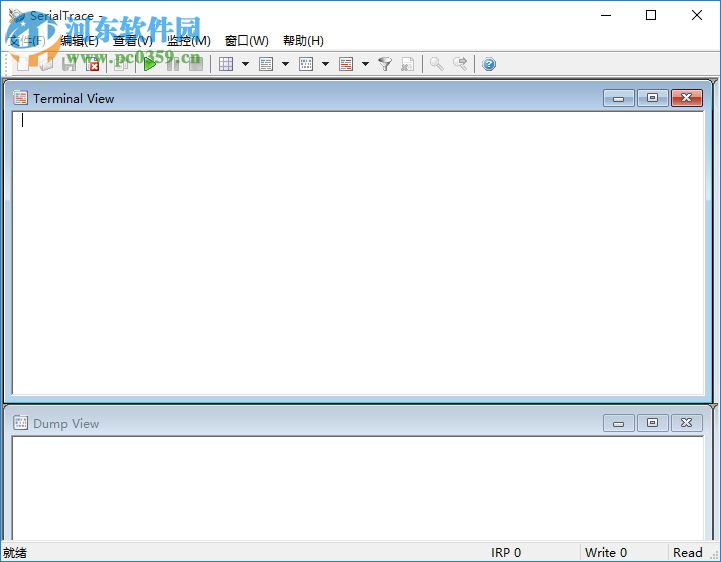
Task: Click the Terminal View title icon
Action: coord(21,98)
